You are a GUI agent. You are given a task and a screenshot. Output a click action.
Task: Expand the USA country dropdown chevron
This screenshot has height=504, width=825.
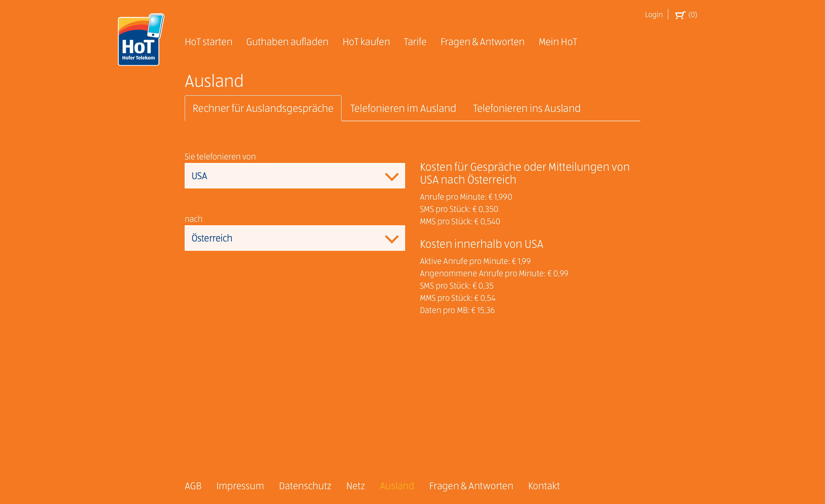click(x=391, y=176)
